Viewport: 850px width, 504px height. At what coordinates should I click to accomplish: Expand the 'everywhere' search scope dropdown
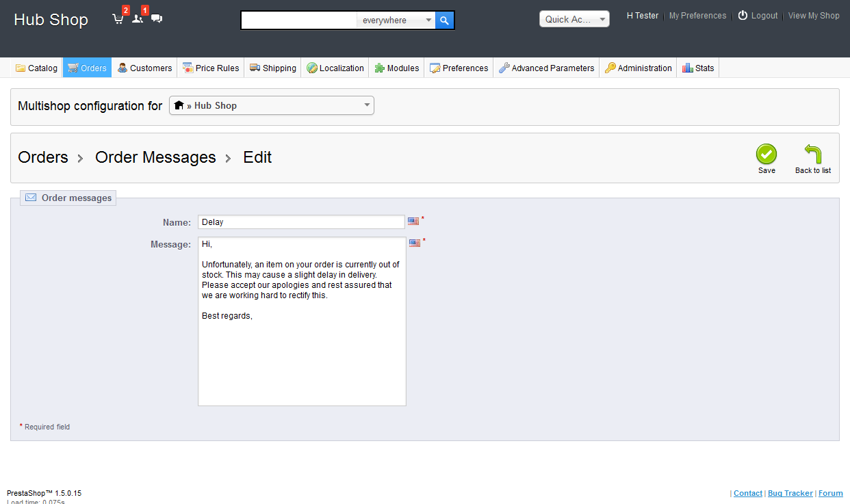[396, 21]
